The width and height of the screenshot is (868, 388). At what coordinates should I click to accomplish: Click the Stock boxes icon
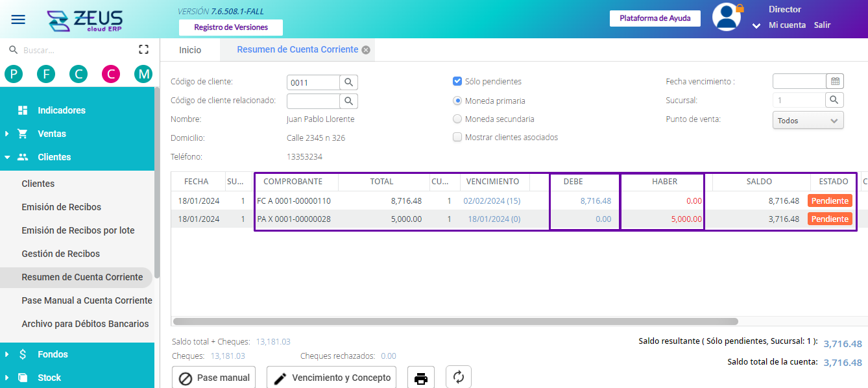(x=23, y=378)
